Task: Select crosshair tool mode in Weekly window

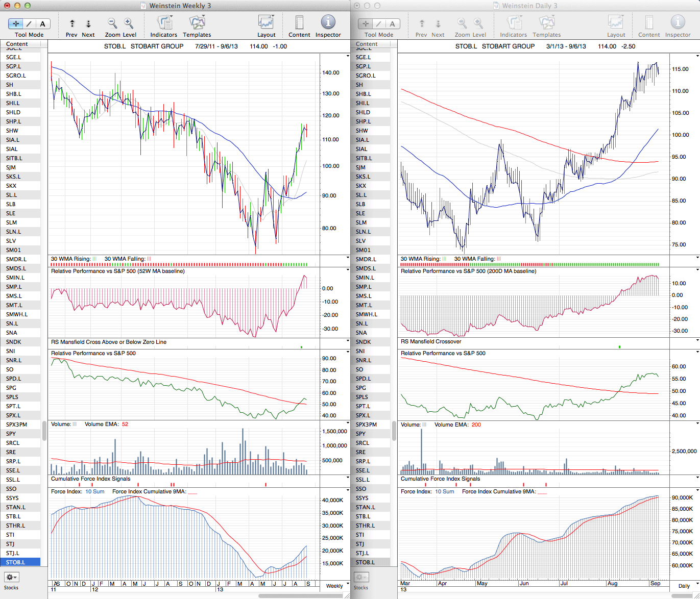Action: (16, 24)
